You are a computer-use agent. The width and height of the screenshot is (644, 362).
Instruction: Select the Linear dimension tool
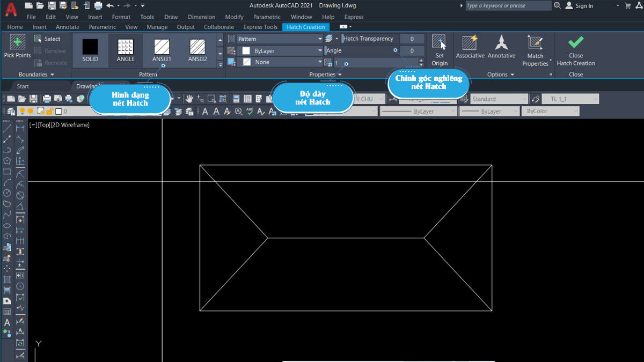(20, 128)
